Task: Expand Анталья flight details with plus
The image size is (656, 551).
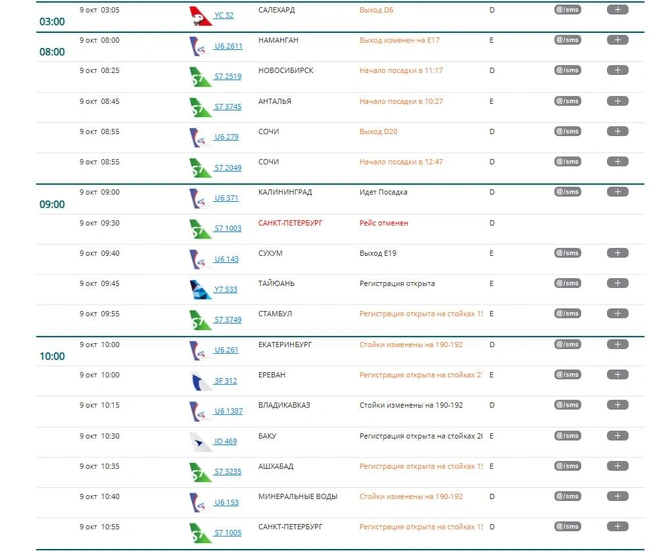Action: click(618, 101)
